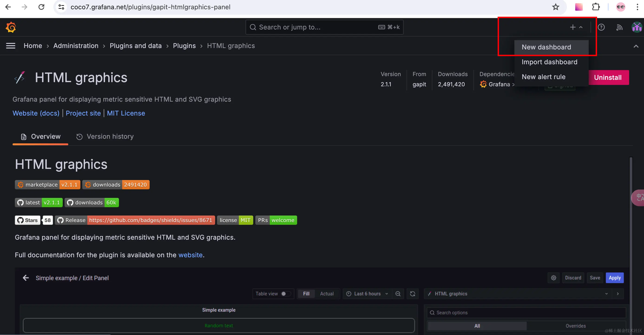The image size is (644, 335).
Task: Click the browser back arrow
Action: click(x=8, y=7)
